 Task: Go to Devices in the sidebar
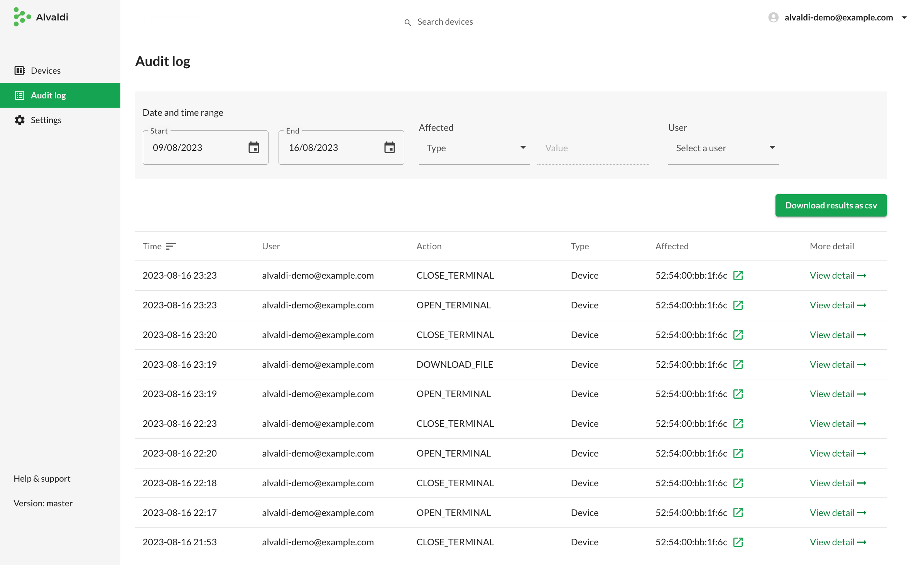(46, 71)
